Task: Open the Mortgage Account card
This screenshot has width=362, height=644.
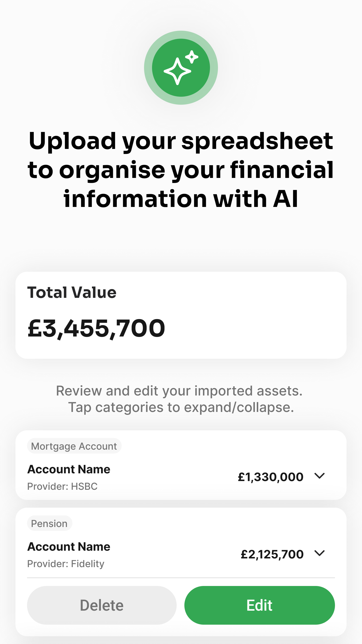Action: pyautogui.click(x=181, y=465)
